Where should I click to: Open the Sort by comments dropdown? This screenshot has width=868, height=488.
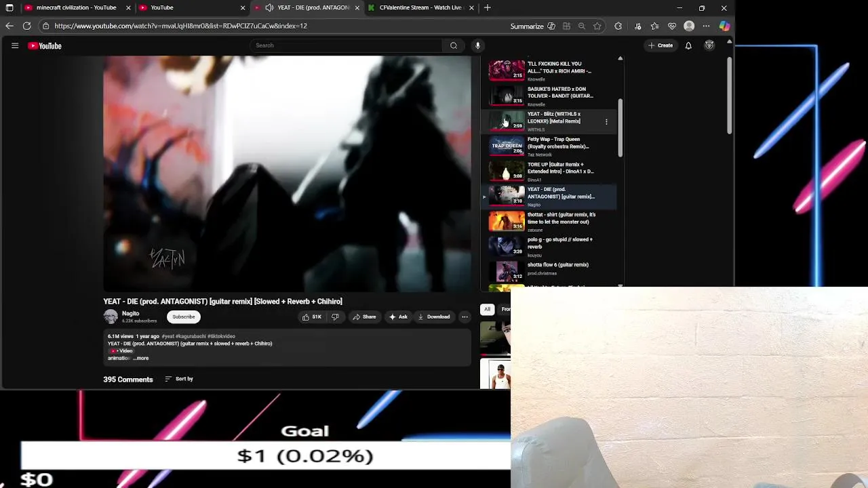(x=179, y=379)
